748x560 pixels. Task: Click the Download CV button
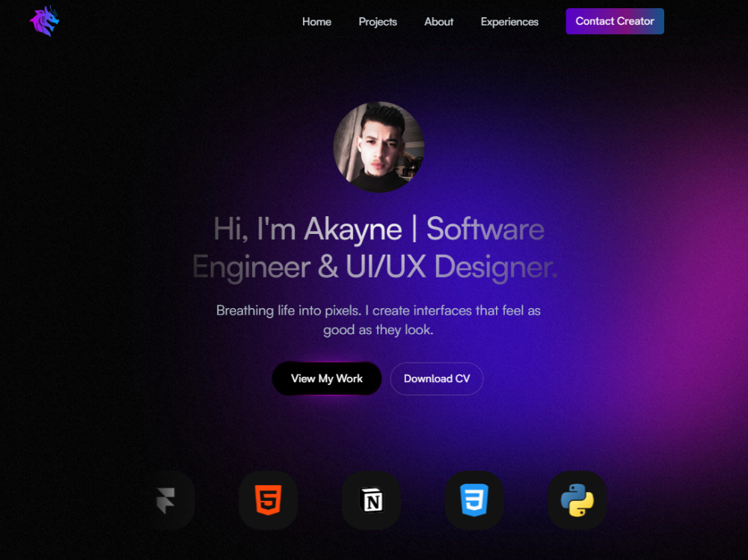(437, 379)
